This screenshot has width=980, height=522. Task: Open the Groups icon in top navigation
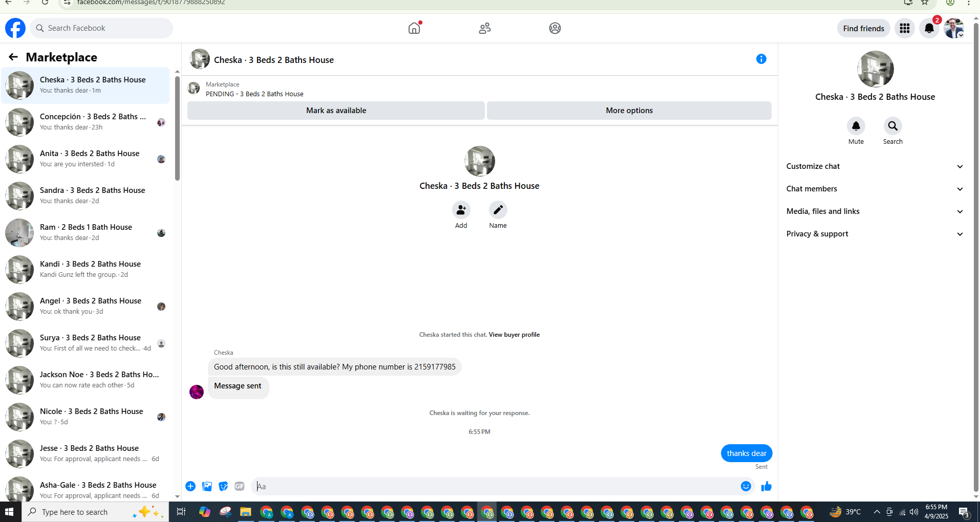[x=555, y=28]
